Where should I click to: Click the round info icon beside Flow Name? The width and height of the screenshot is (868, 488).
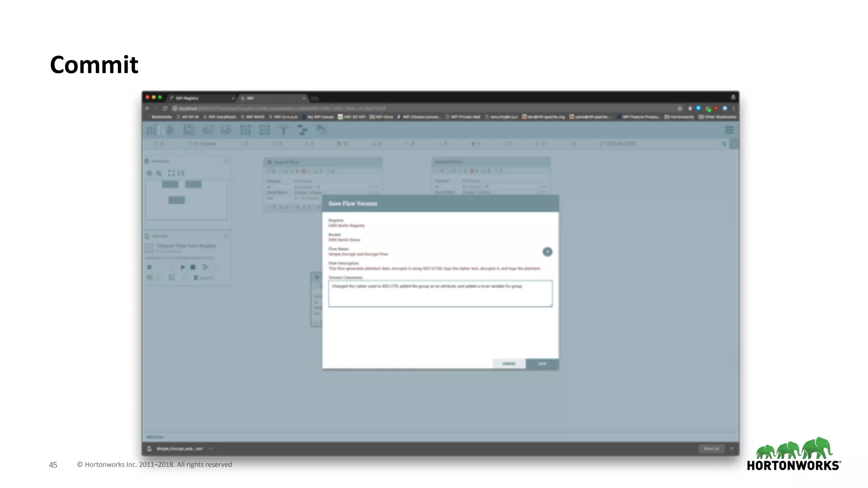(x=547, y=252)
